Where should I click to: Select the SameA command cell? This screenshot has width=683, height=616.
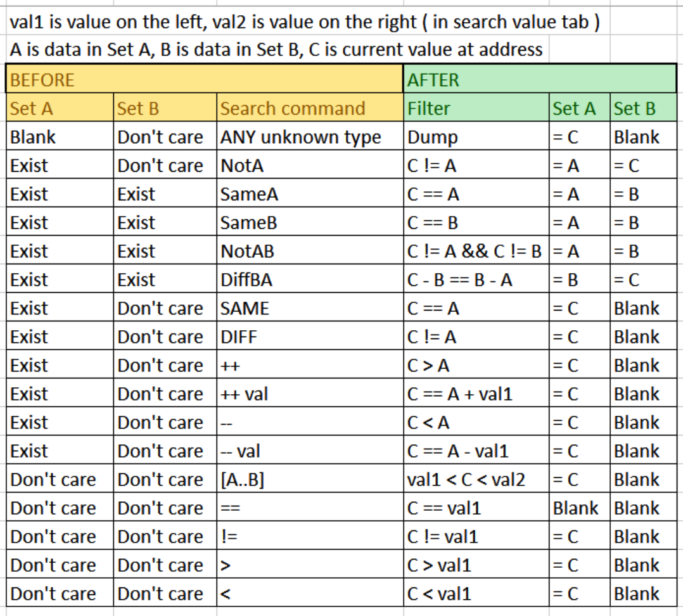pos(310,193)
